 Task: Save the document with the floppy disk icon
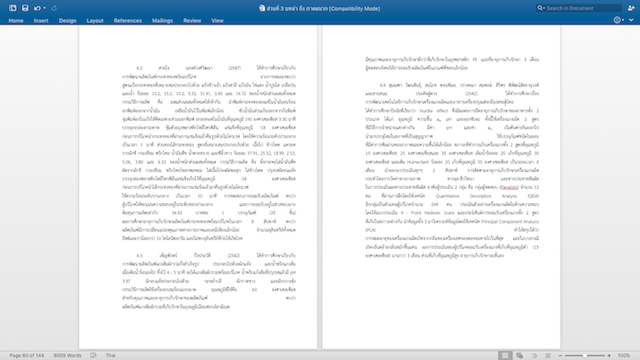(25, 8)
